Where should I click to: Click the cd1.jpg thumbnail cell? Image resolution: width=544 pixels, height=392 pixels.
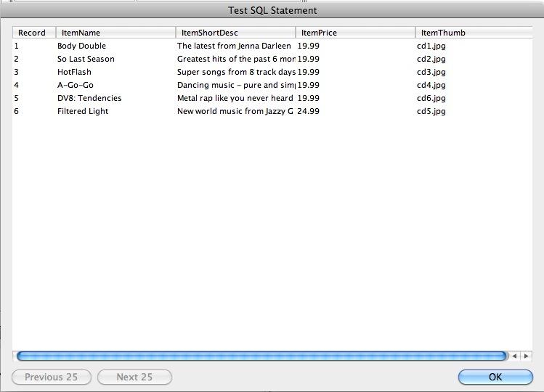431,46
